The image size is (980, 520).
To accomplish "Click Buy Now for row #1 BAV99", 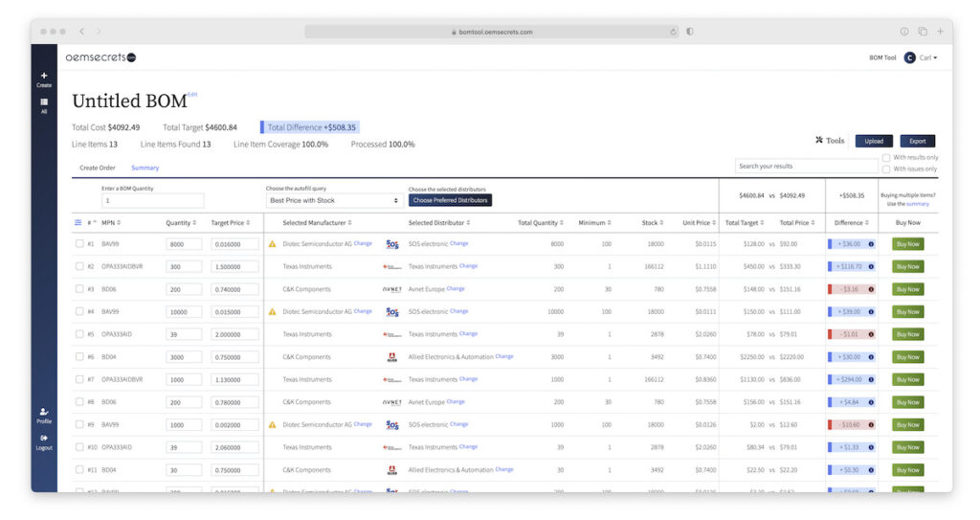I will (907, 244).
